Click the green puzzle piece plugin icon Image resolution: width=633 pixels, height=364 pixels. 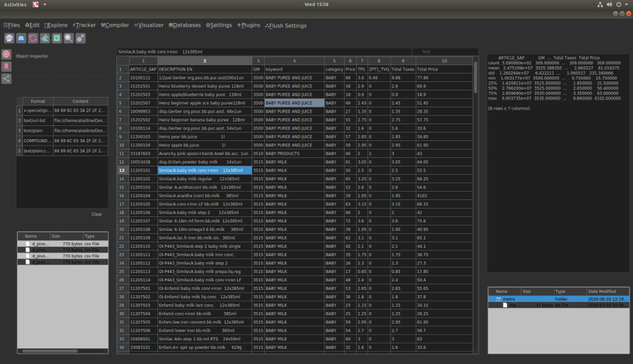click(45, 39)
